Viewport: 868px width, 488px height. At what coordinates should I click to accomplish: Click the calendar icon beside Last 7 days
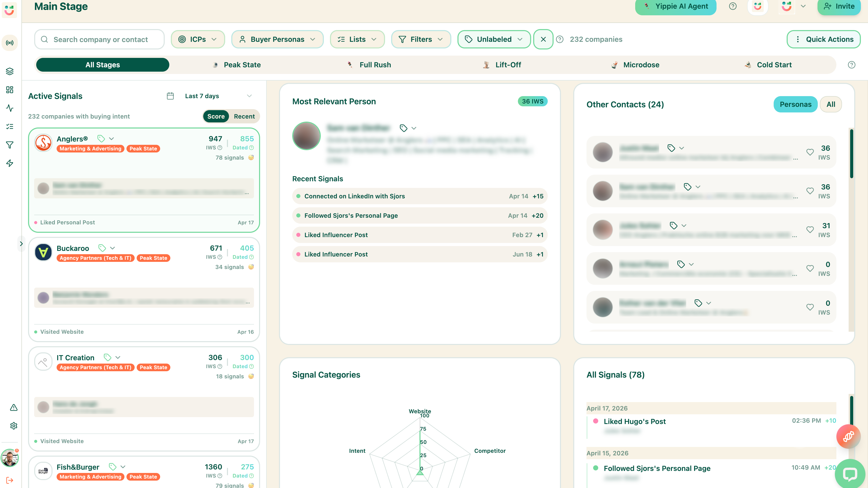point(170,96)
